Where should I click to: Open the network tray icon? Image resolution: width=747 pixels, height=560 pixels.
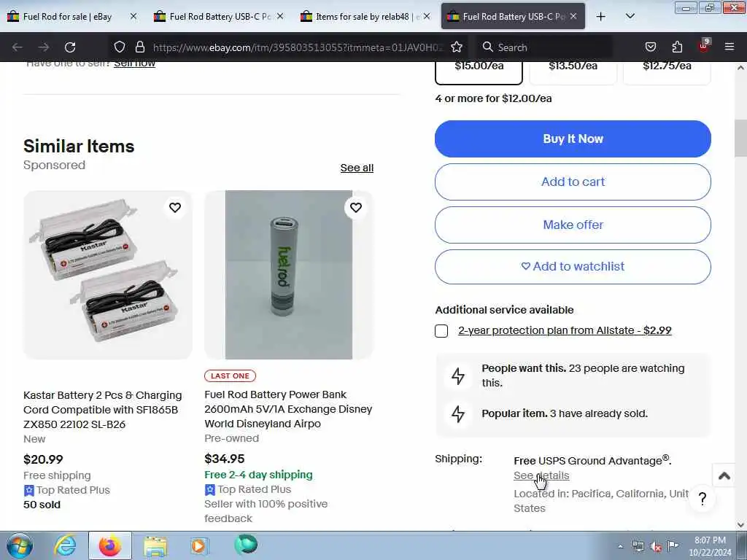click(638, 547)
